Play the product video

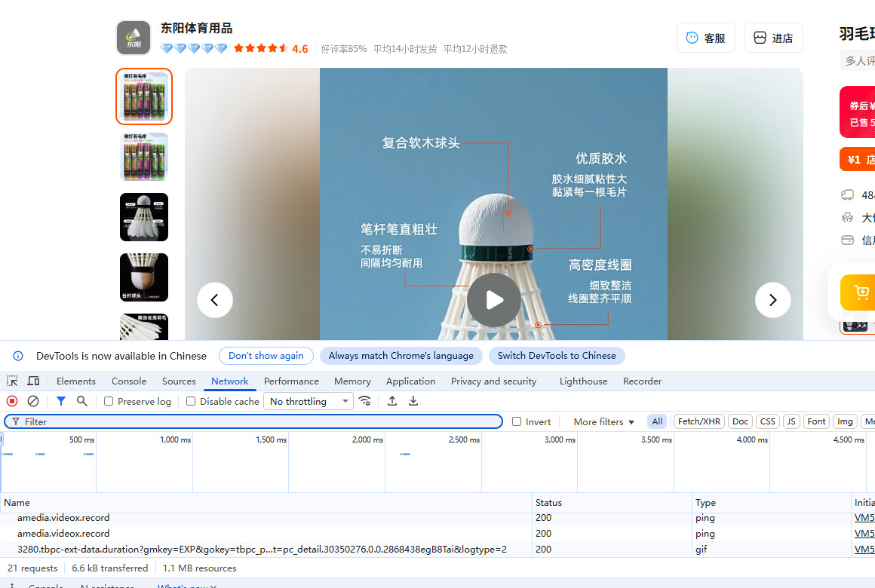[494, 300]
